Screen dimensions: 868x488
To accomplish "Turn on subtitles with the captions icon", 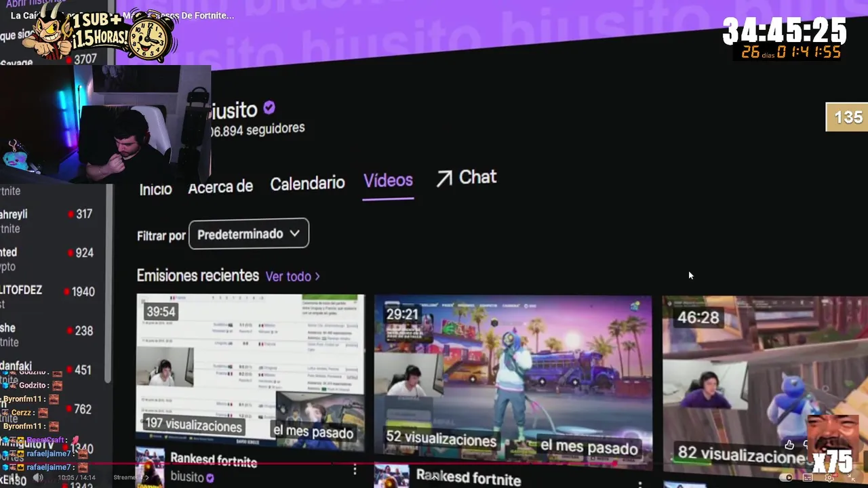I will point(808,478).
